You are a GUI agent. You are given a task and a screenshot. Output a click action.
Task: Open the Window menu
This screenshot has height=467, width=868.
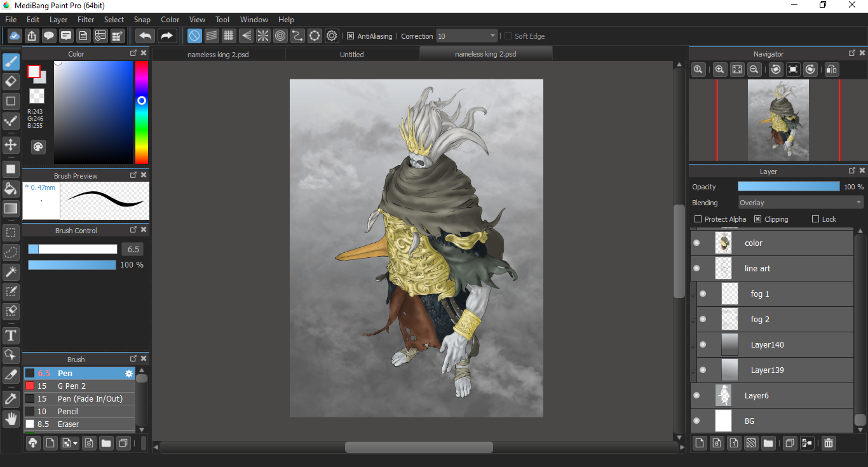(x=254, y=20)
